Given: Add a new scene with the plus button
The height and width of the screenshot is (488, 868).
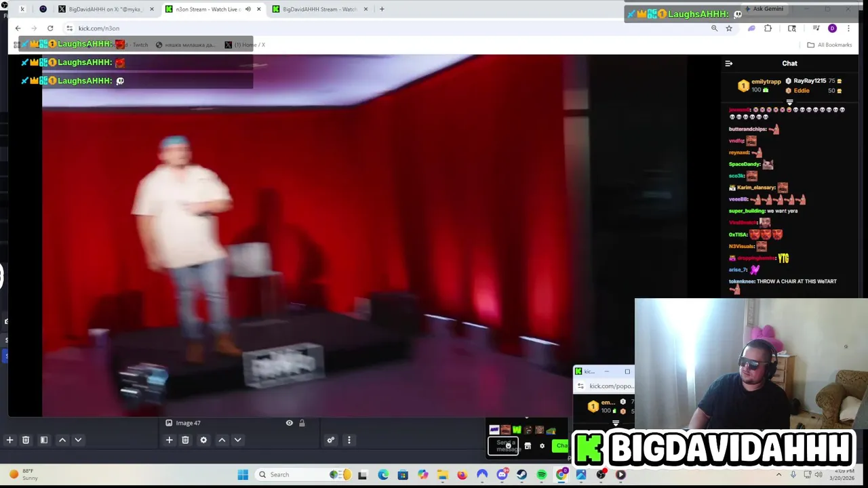Looking at the screenshot, I should [x=9, y=440].
